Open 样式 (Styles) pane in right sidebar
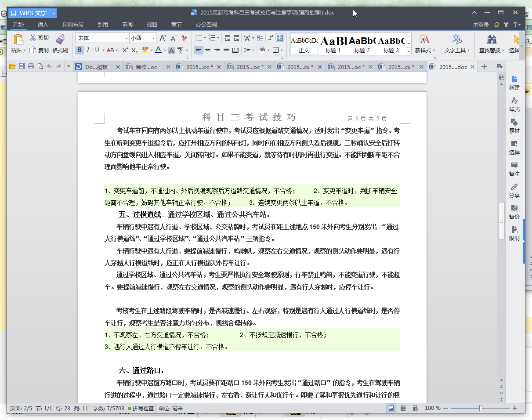 [x=514, y=104]
